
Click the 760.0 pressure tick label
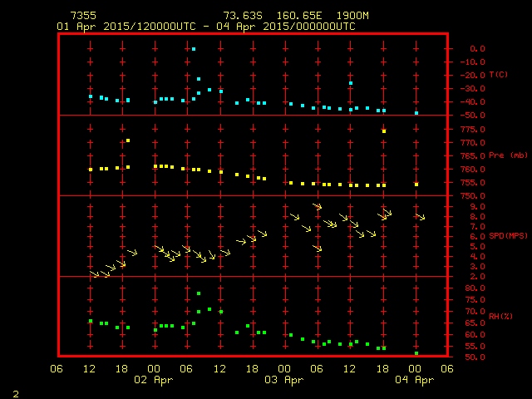coord(473,170)
